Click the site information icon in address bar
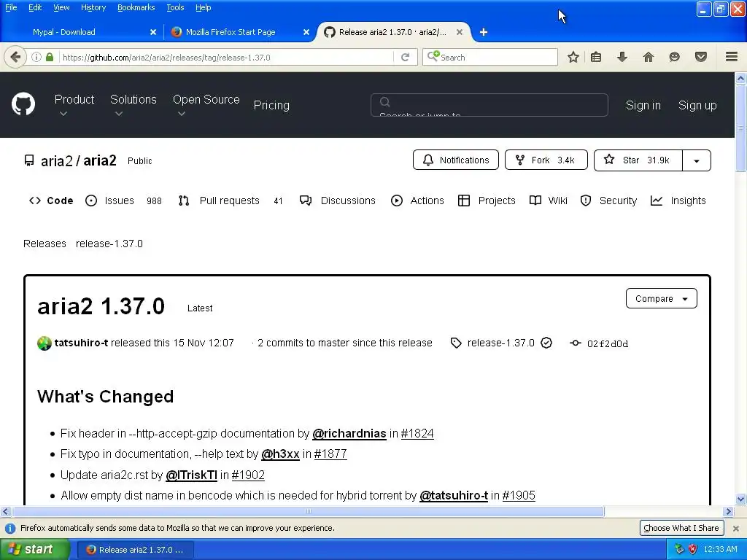The height and width of the screenshot is (560, 747). (x=36, y=57)
